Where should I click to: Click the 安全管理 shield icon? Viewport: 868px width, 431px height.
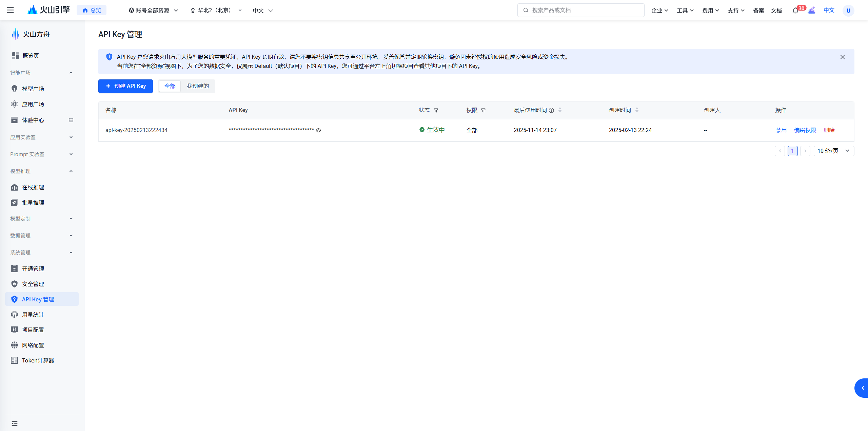tap(14, 284)
